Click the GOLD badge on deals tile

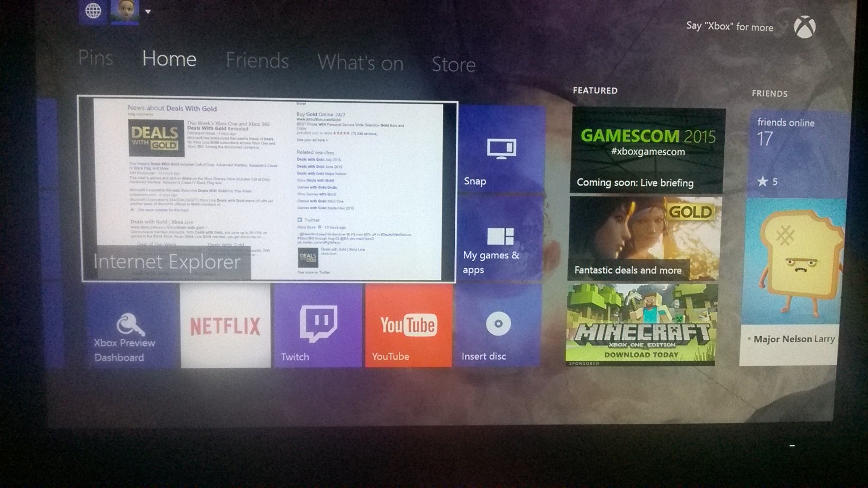point(690,211)
